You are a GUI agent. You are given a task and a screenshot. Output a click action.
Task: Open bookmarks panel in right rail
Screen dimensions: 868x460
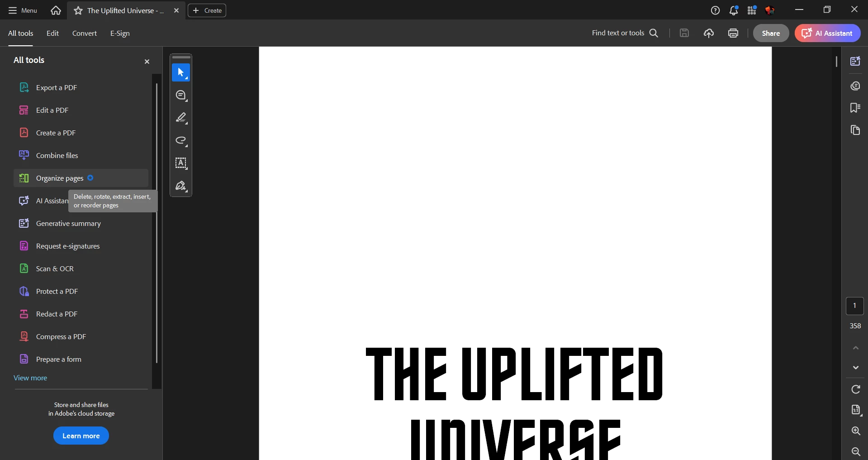click(855, 108)
